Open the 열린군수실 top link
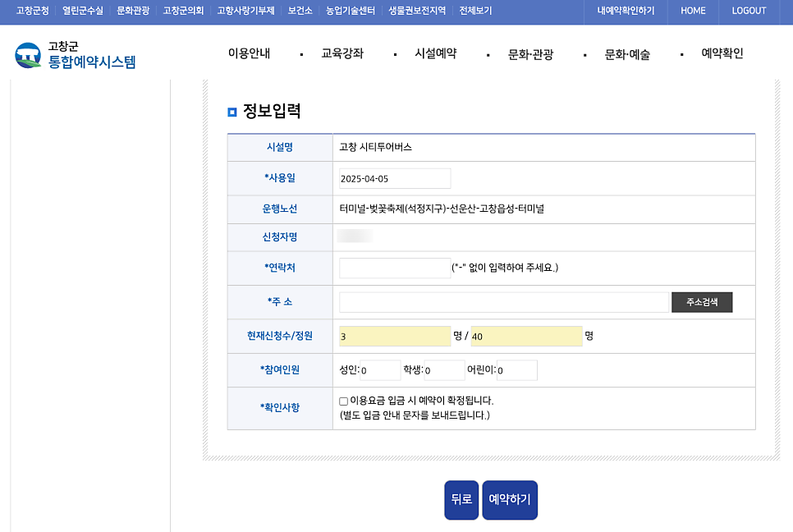The width and height of the screenshot is (793, 532). (x=83, y=11)
